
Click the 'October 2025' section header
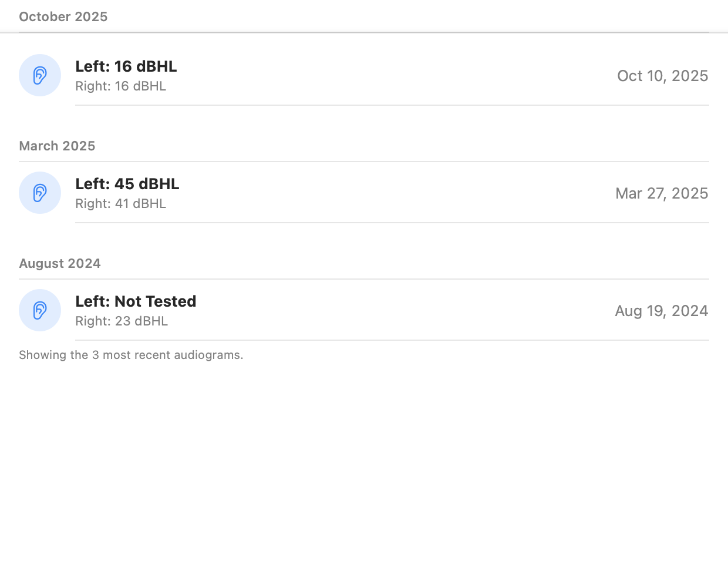(x=63, y=16)
